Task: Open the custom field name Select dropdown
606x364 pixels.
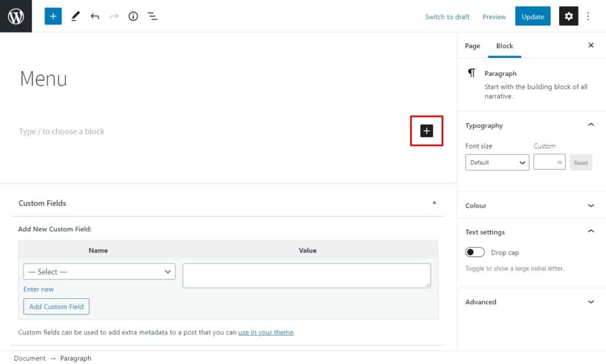Action: [x=98, y=271]
